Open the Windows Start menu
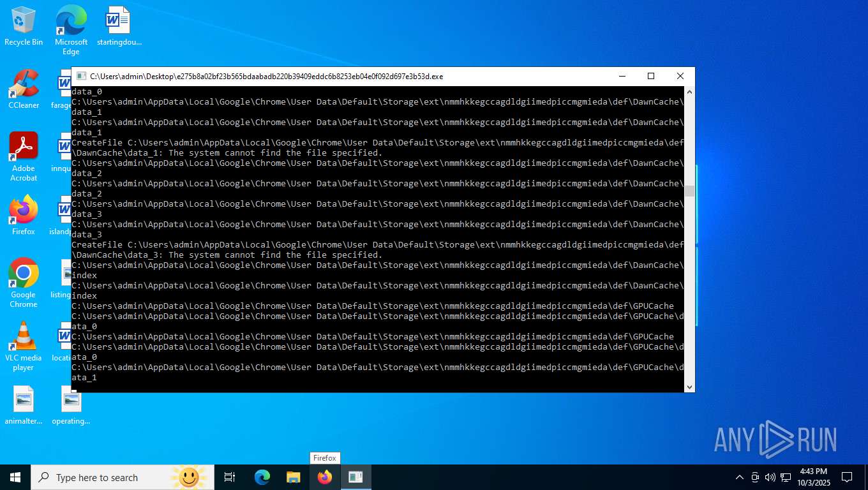 (15, 477)
